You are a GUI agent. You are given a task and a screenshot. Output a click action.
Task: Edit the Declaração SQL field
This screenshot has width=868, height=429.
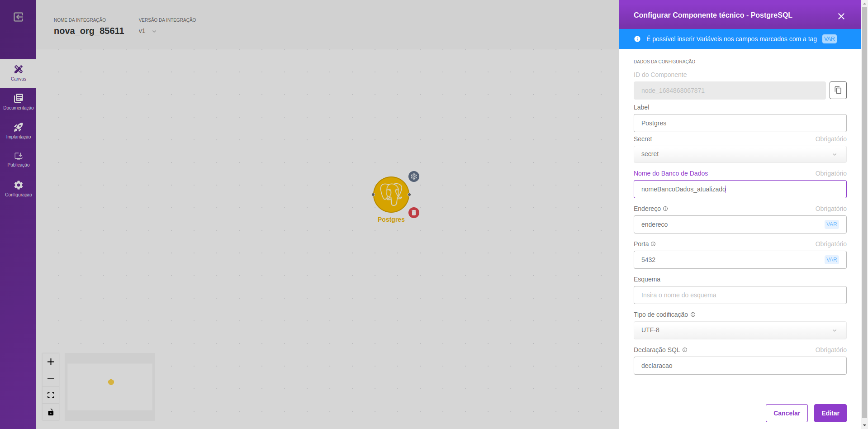(x=740, y=366)
